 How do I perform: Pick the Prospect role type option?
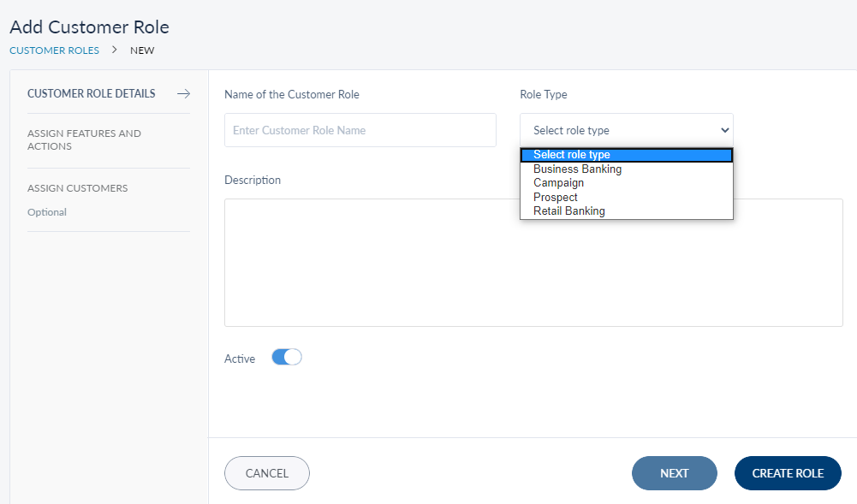(556, 197)
